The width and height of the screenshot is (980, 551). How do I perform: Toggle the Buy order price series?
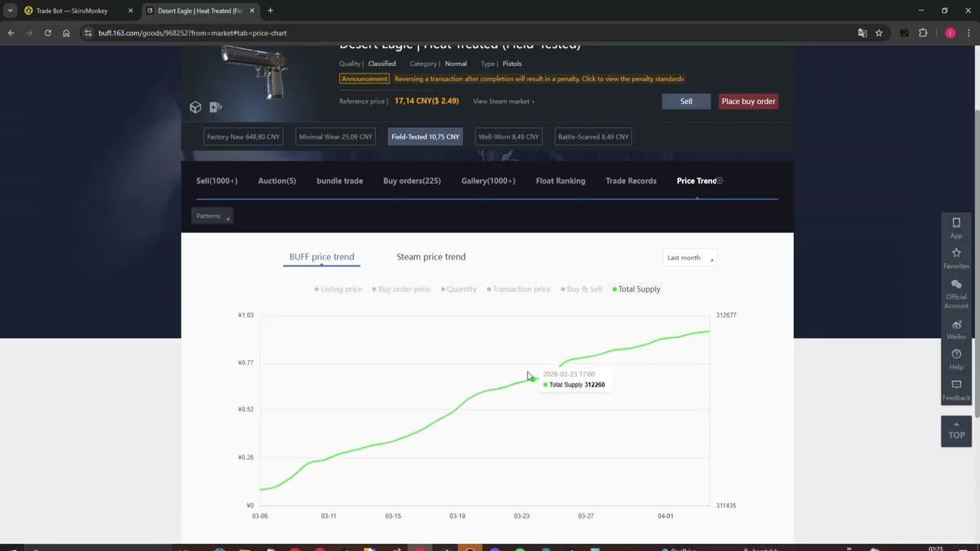coord(401,289)
